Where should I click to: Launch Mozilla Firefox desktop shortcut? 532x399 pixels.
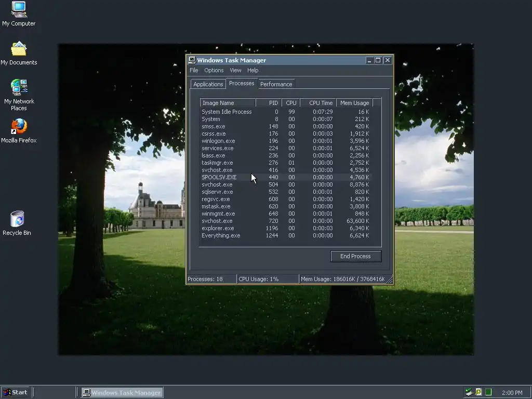coord(19,130)
